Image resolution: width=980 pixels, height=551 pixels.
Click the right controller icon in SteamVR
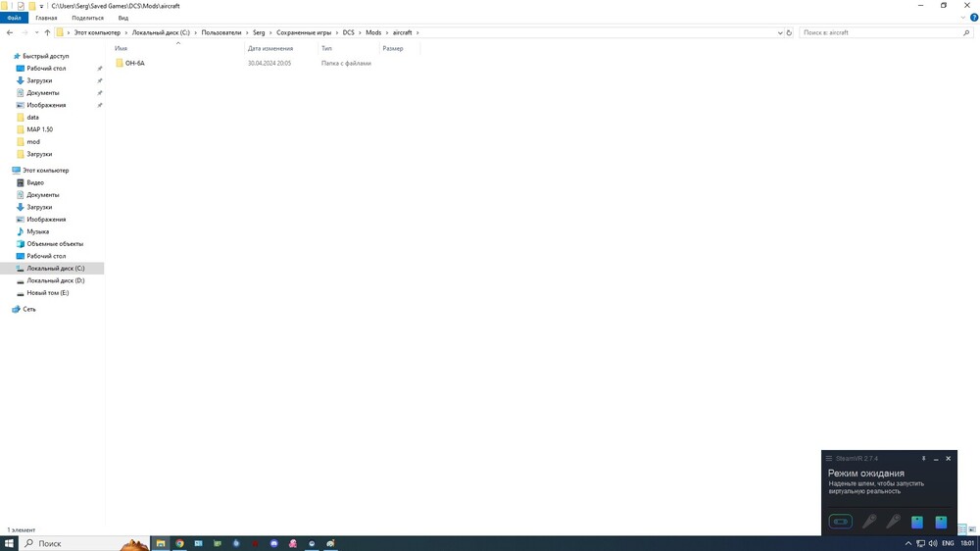point(893,521)
